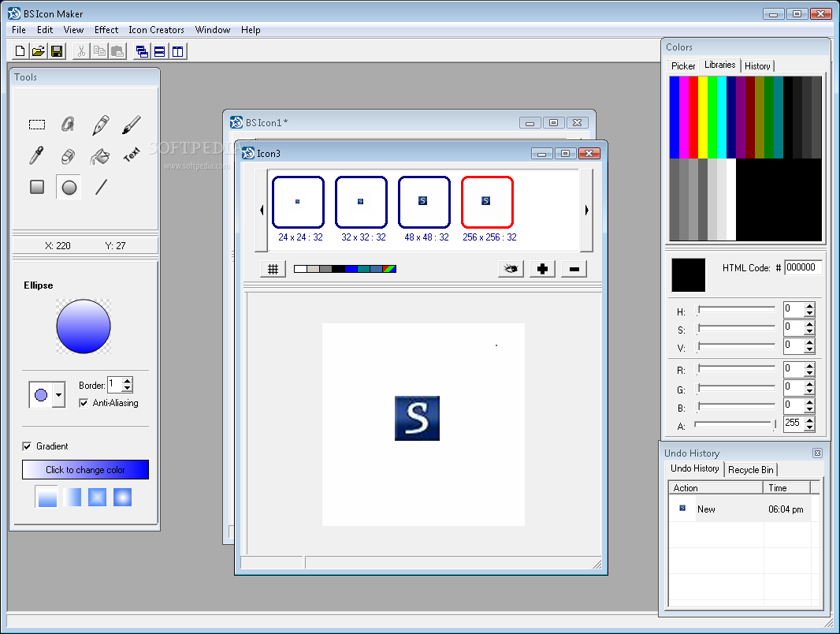This screenshot has width=840, height=634.
Task: Select the Text tool
Action: coord(132,155)
